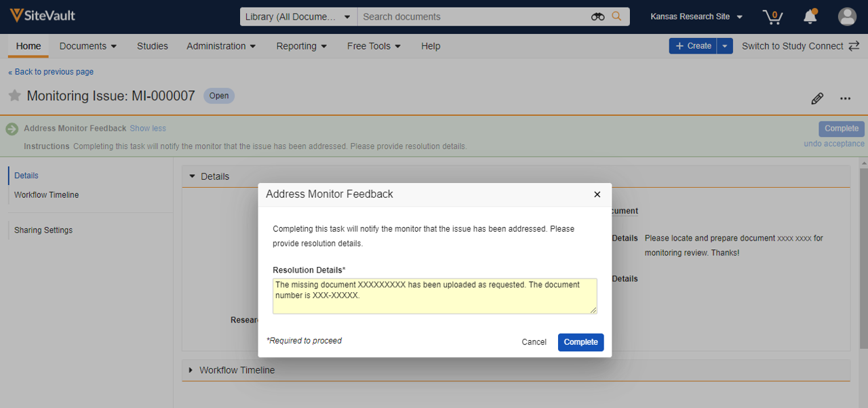Open the Library document filter dropdown

click(x=298, y=17)
